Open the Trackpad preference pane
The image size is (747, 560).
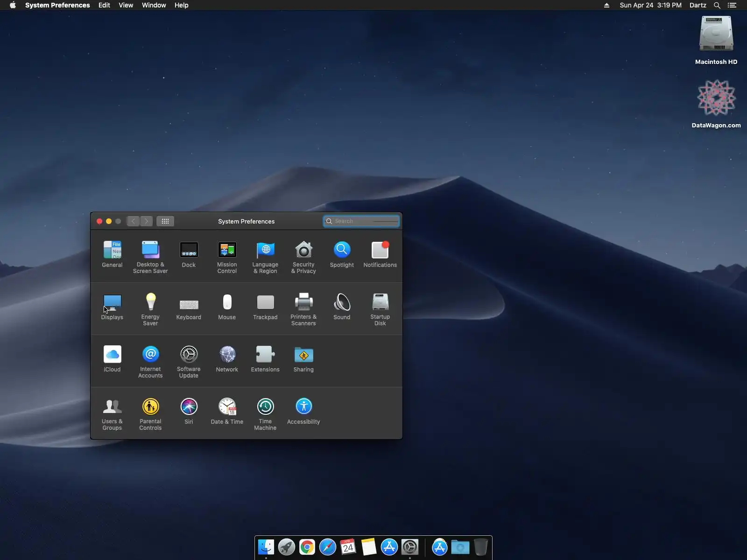click(x=265, y=307)
